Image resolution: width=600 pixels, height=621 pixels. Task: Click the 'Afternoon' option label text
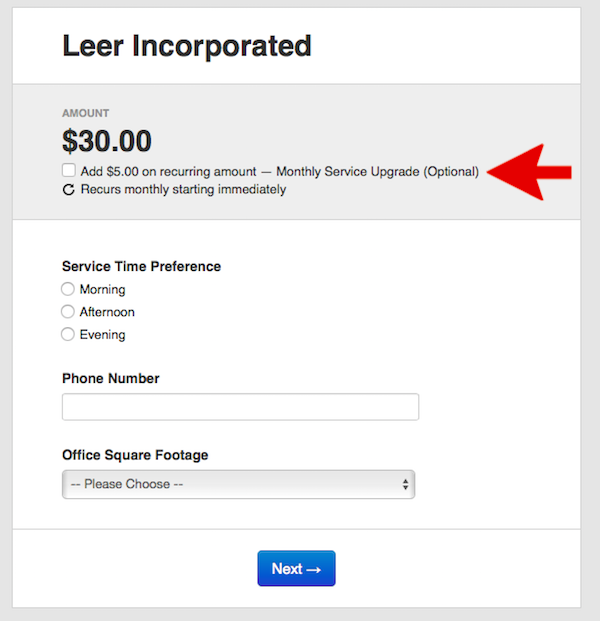tap(107, 312)
